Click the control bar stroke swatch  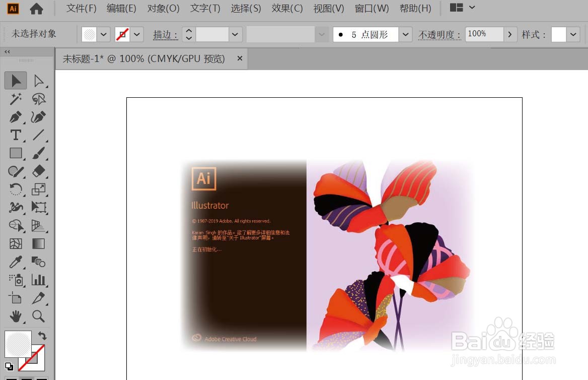(x=123, y=35)
